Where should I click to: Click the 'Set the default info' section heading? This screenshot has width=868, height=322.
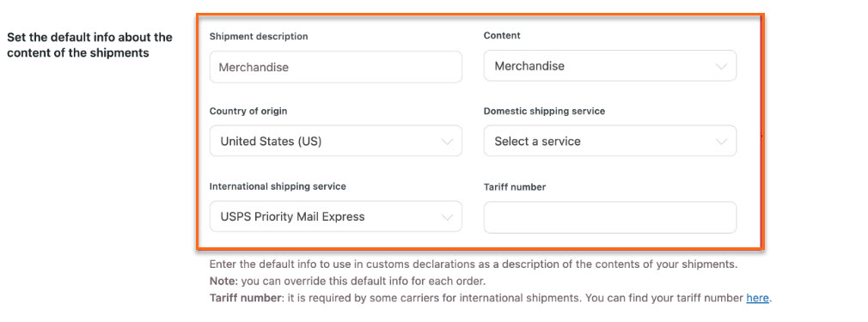(x=89, y=46)
